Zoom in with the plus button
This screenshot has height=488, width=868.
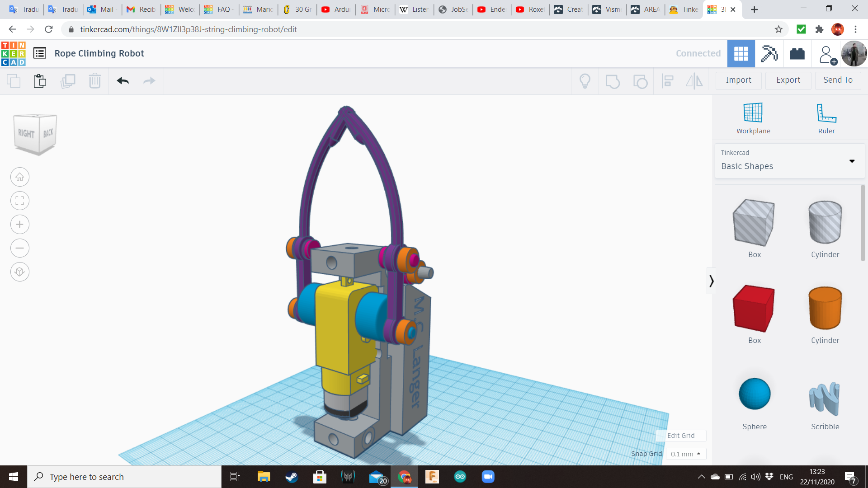[x=20, y=225]
